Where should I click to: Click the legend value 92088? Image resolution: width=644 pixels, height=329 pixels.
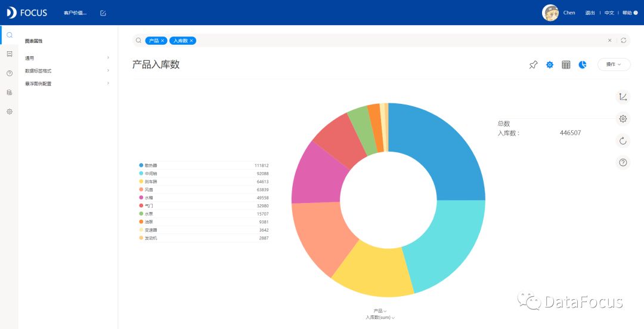click(262, 174)
